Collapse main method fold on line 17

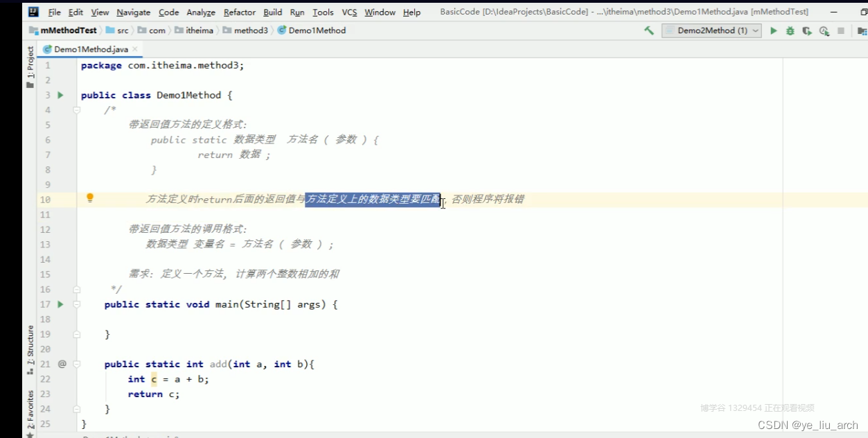coord(77,304)
